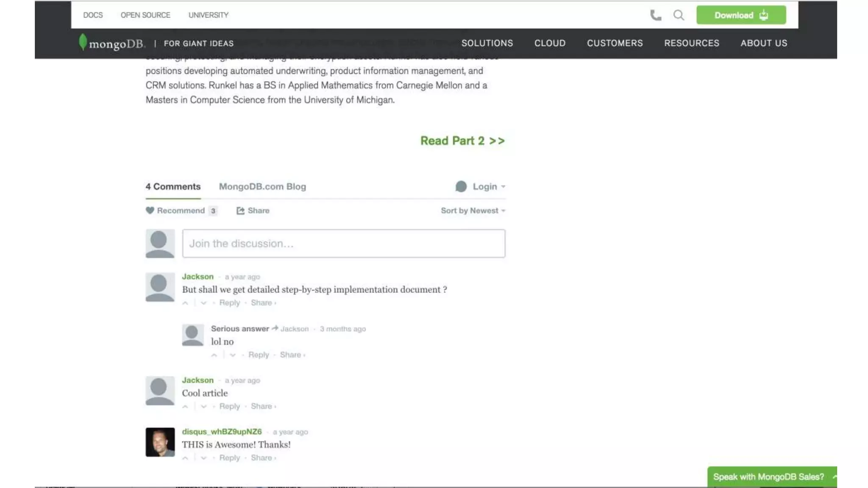This screenshot has width=868, height=488.
Task: Open the RESOURCES navigation menu
Action: click(691, 43)
